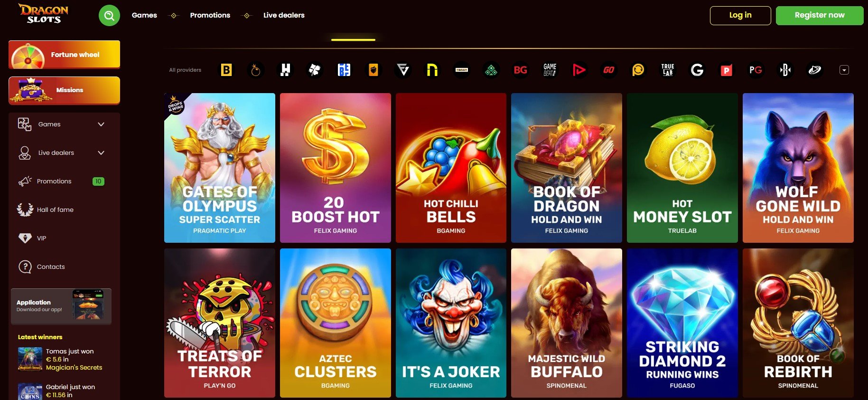Click the green search icon
Viewport: 868px width, 400px height.
coord(109,16)
